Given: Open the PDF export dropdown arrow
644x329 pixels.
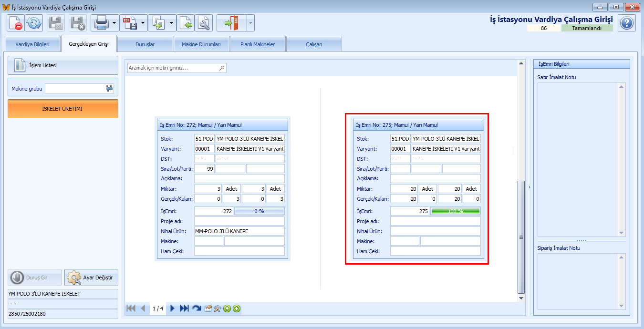Looking at the screenshot, I should click(x=143, y=23).
